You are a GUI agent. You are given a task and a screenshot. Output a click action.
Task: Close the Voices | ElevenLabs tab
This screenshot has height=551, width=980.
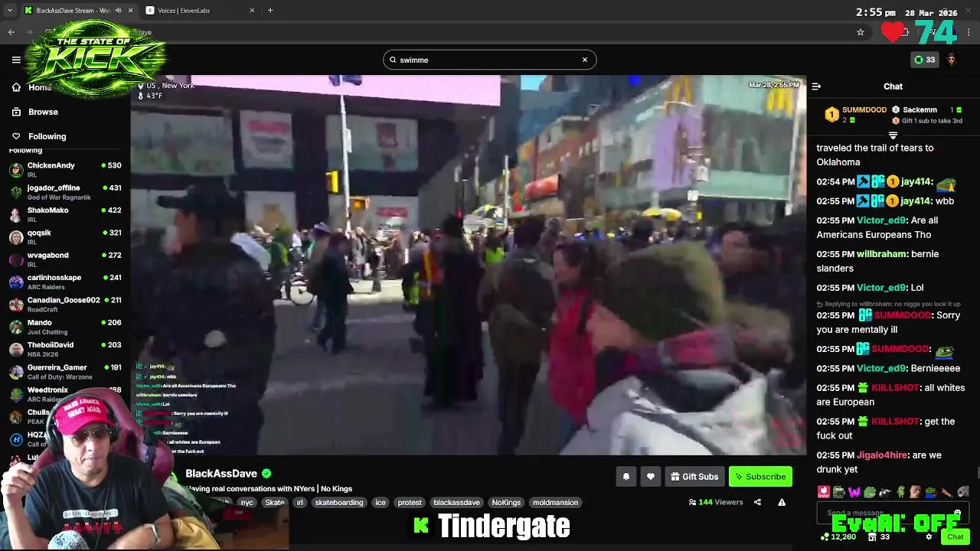point(252,11)
